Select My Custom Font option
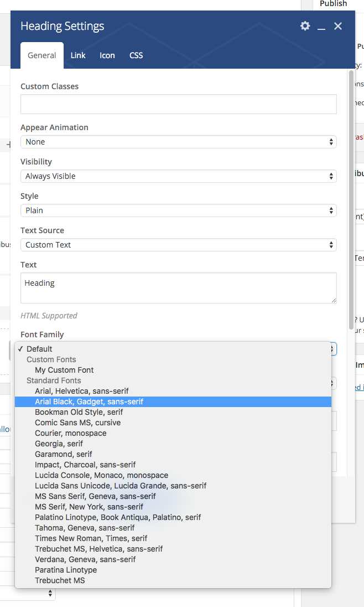The image size is (364, 607). [x=64, y=370]
